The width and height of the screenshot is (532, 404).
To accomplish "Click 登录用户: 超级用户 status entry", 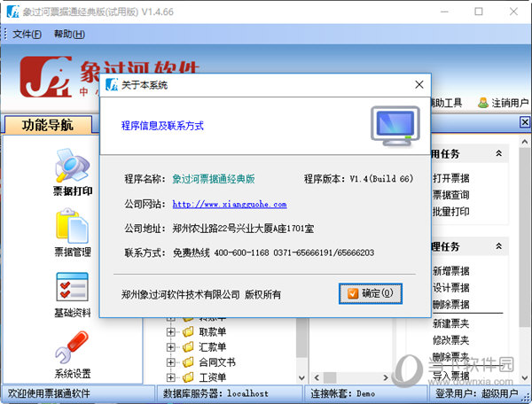I will click(476, 393).
